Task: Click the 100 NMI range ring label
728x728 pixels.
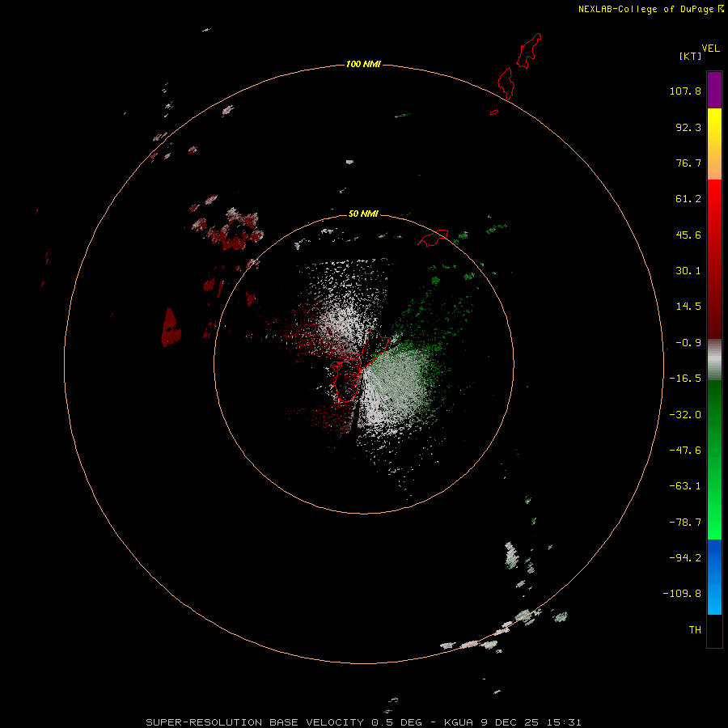Action: (363, 64)
